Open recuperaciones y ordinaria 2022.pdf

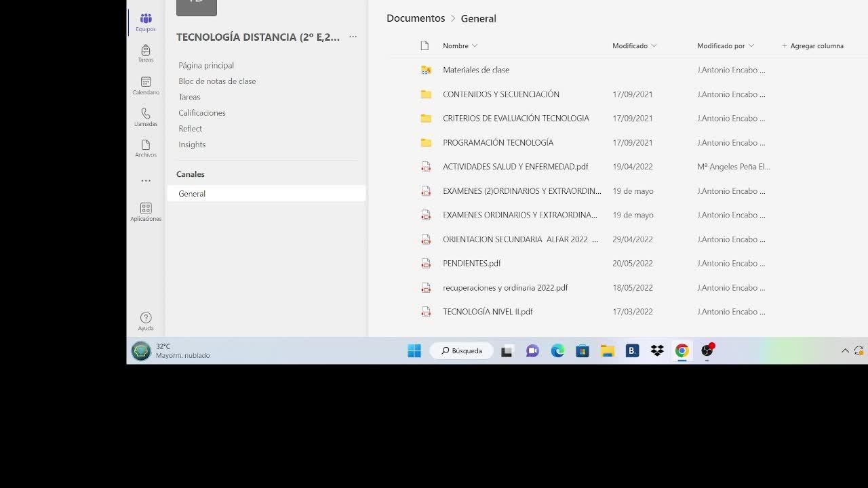pyautogui.click(x=505, y=287)
